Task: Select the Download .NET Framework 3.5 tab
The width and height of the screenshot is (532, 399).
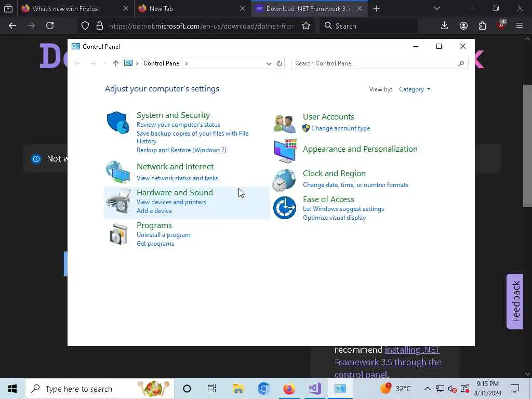Action: 308,9
